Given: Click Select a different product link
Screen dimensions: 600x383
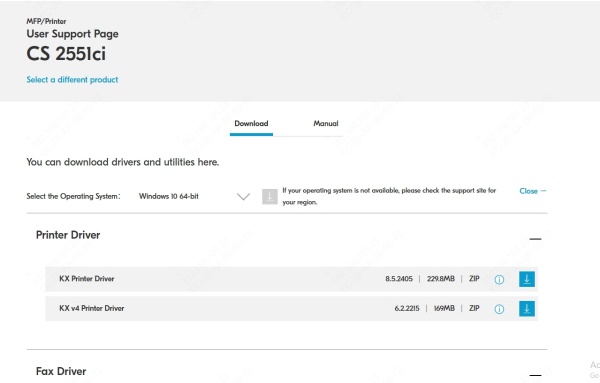Looking at the screenshot, I should point(72,80).
